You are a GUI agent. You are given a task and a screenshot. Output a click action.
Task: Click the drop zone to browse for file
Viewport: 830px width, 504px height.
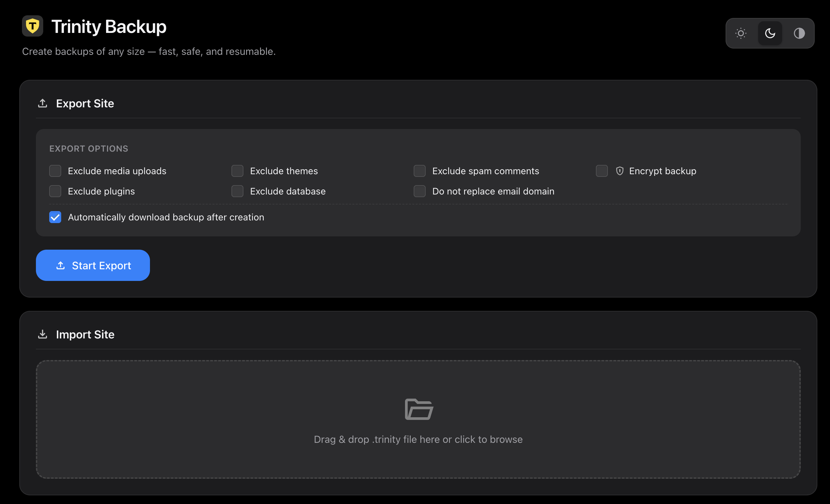click(x=418, y=420)
